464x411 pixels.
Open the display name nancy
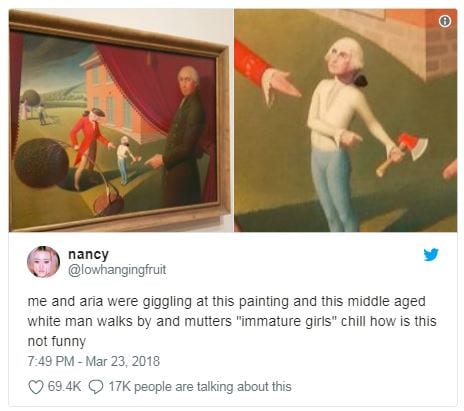[x=88, y=254]
